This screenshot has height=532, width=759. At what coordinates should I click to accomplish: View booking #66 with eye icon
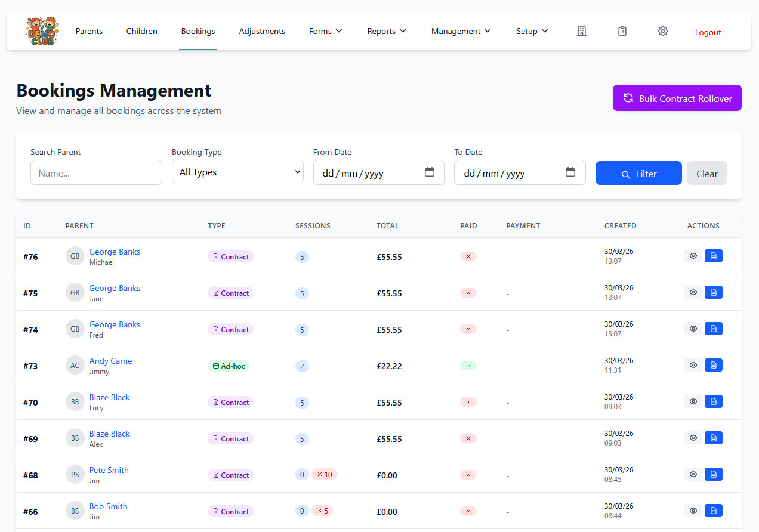(x=693, y=511)
